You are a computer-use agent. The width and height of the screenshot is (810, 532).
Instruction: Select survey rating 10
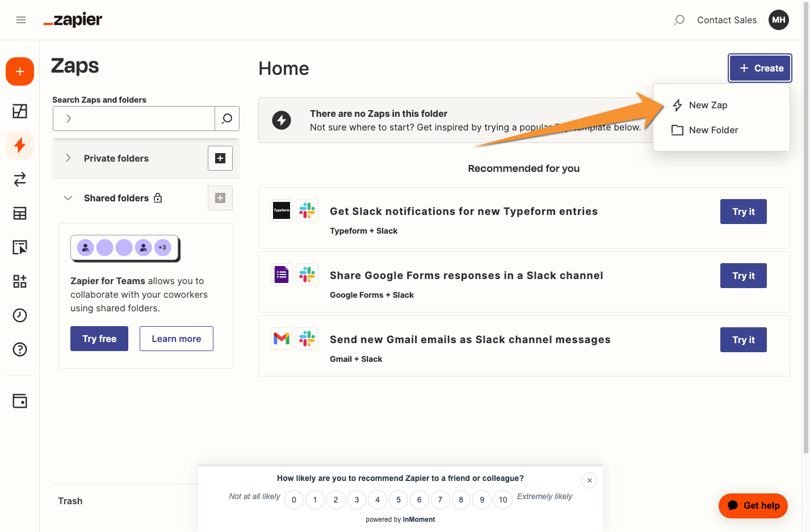click(x=503, y=500)
